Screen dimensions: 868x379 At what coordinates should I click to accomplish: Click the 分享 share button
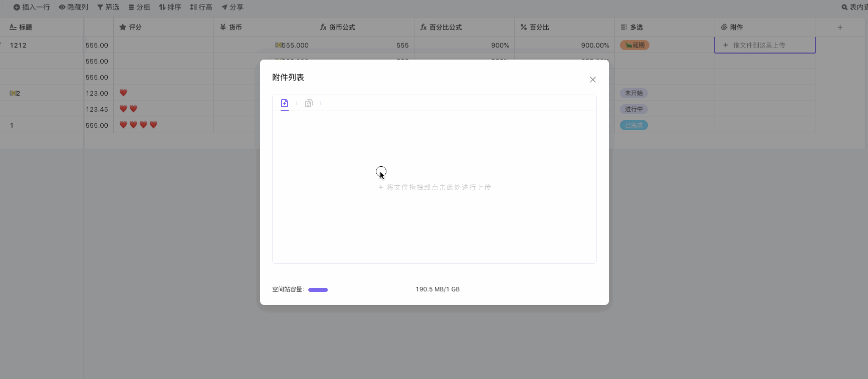tap(233, 7)
